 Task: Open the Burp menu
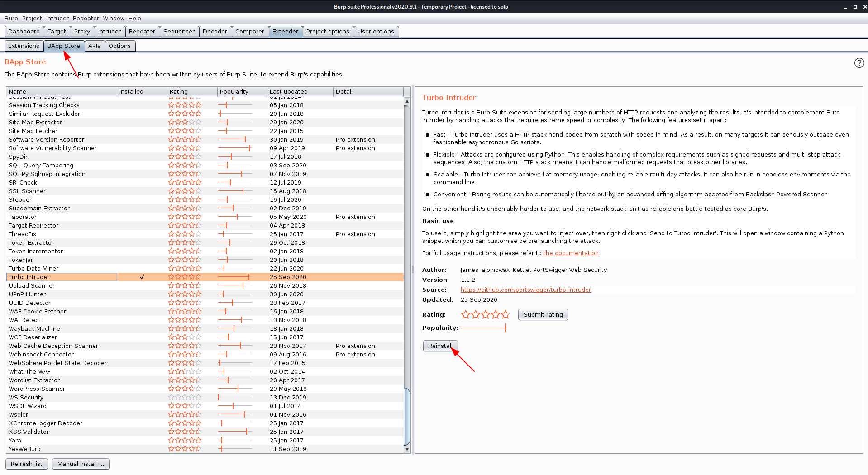click(x=11, y=19)
